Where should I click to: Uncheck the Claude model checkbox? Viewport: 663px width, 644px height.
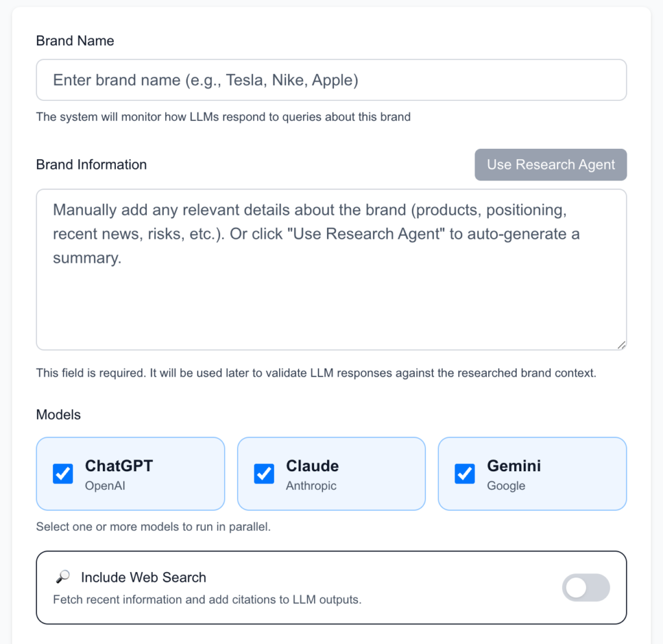264,474
